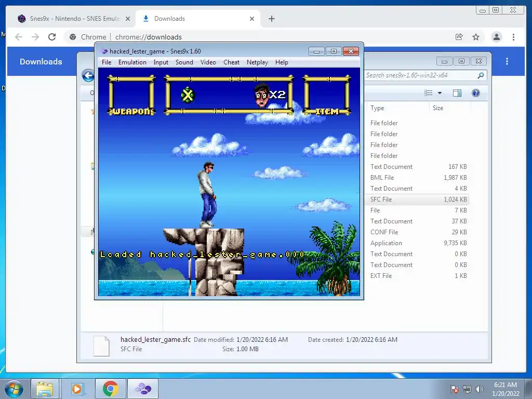532x399 pixels.
Task: Open the File menu in Snes9x
Action: 106,62
